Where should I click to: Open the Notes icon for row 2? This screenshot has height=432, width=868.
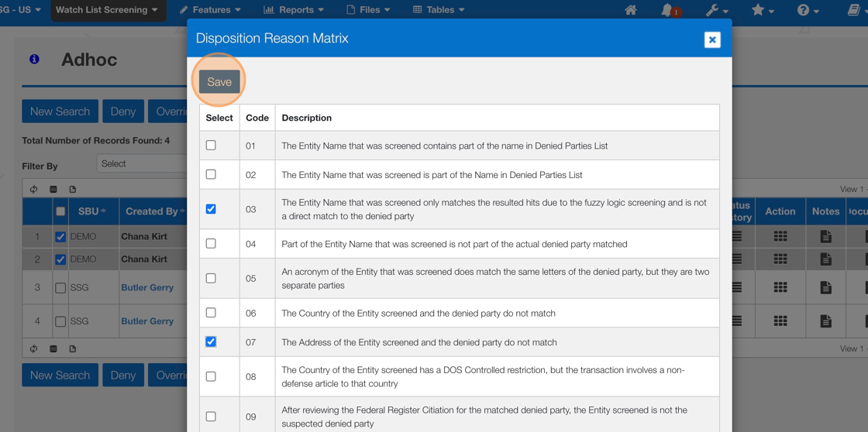point(826,259)
